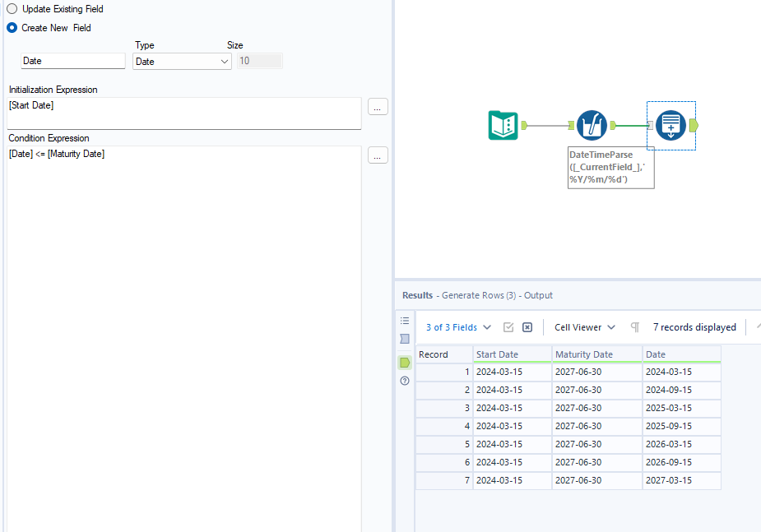Click the Maturity Date column header
The height and width of the screenshot is (532, 761).
coord(594,354)
